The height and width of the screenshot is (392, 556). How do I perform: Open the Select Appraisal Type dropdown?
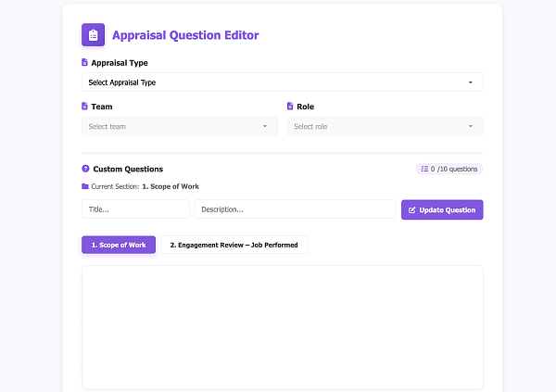click(283, 82)
